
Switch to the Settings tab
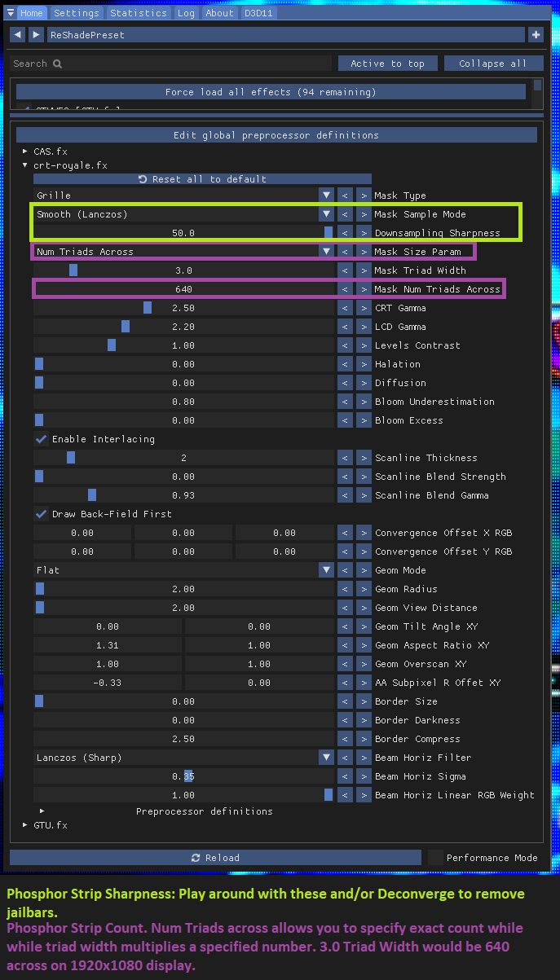77,13
